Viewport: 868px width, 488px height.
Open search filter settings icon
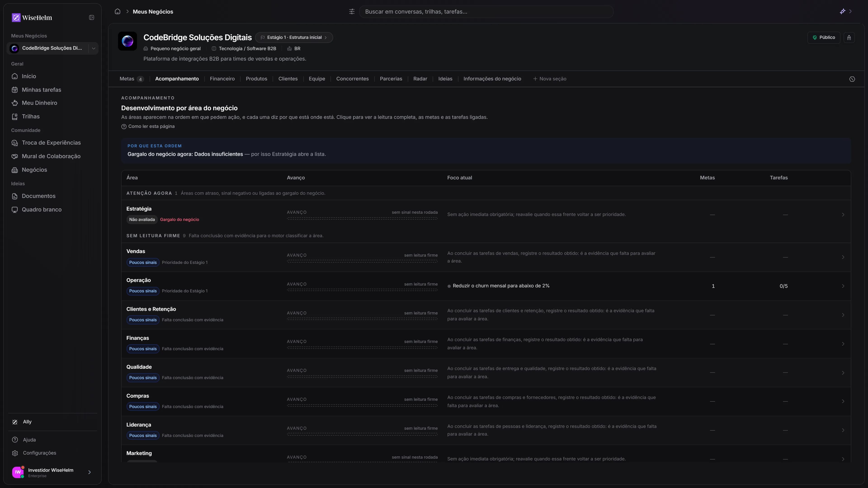(x=352, y=12)
